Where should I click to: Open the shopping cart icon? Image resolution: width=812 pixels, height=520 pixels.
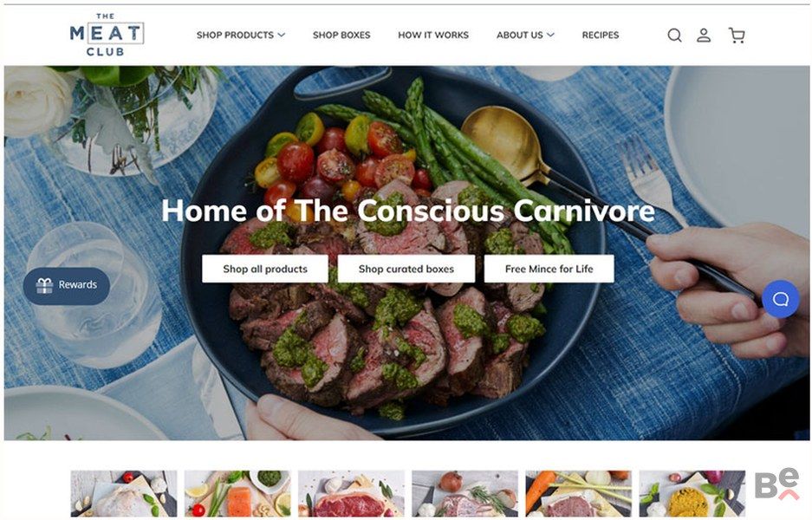point(737,36)
